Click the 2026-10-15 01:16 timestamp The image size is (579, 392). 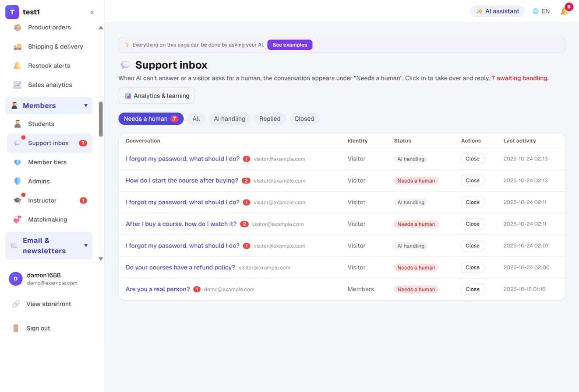[x=524, y=289]
